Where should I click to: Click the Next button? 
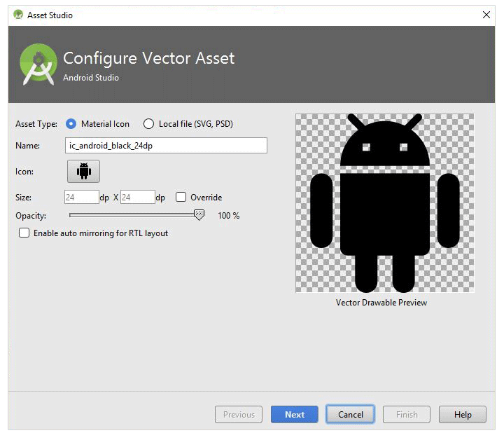click(295, 414)
